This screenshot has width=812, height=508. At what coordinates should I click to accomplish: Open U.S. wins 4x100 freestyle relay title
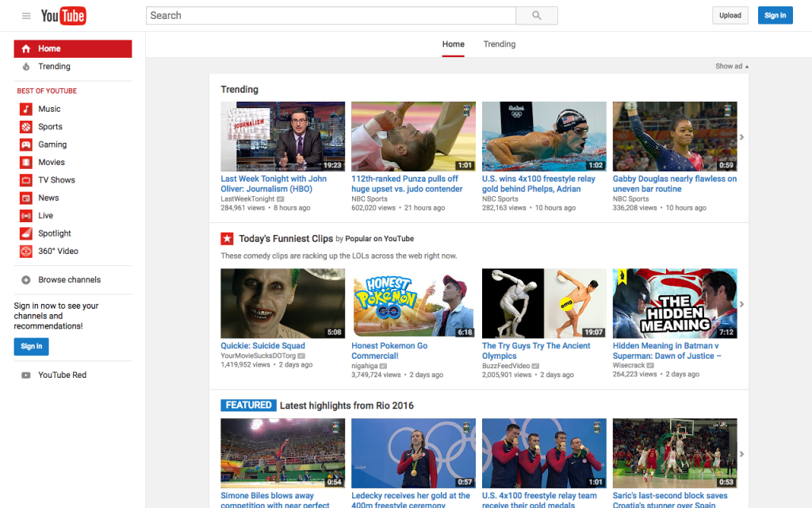[x=538, y=184]
